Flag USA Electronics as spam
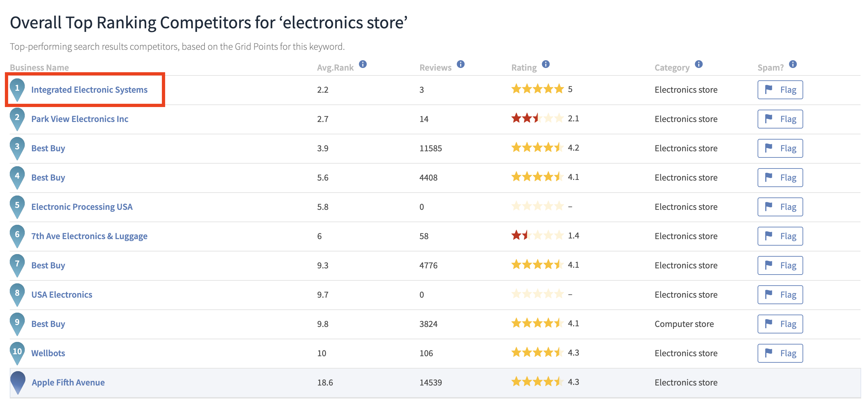Screen dimensions: 868x405 click(x=780, y=295)
